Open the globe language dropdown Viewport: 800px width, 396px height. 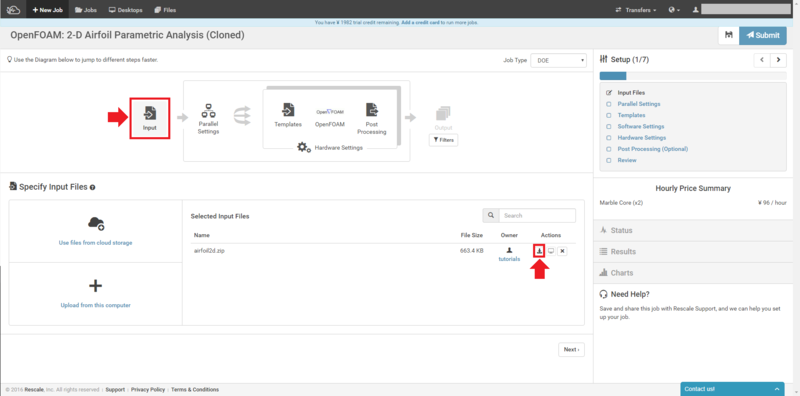point(674,10)
